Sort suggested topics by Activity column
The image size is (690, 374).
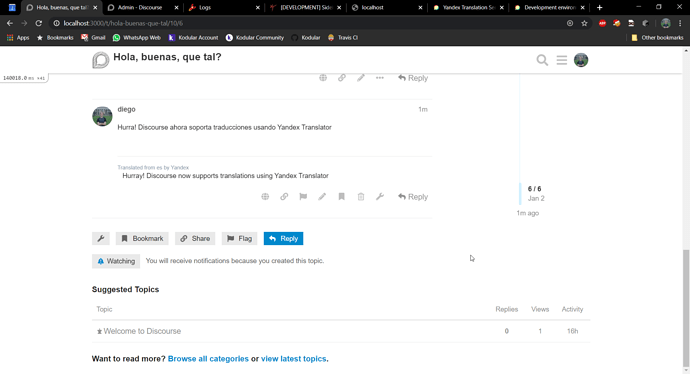572,309
